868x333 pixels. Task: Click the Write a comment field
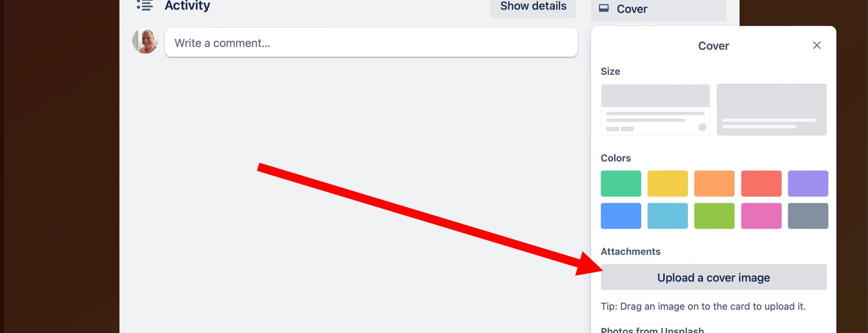coord(371,43)
